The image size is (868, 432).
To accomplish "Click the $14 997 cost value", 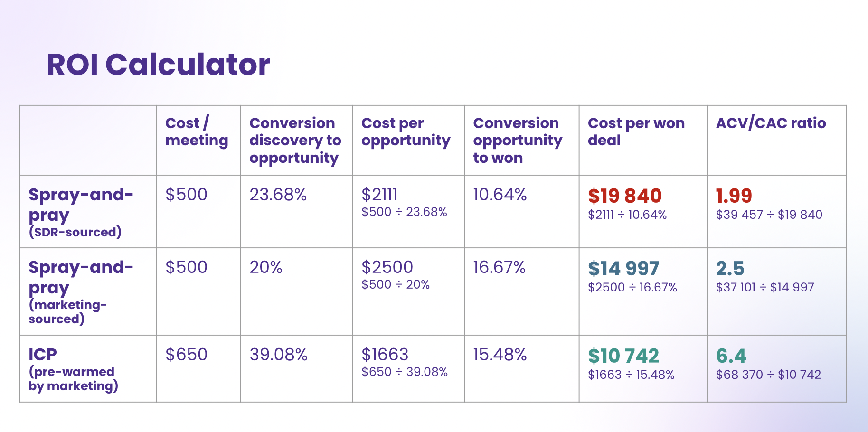I will tap(623, 268).
